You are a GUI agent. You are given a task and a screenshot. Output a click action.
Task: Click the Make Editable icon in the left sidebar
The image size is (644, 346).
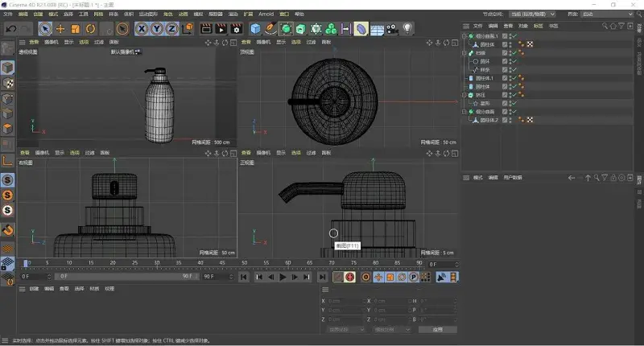pyautogui.click(x=7, y=48)
